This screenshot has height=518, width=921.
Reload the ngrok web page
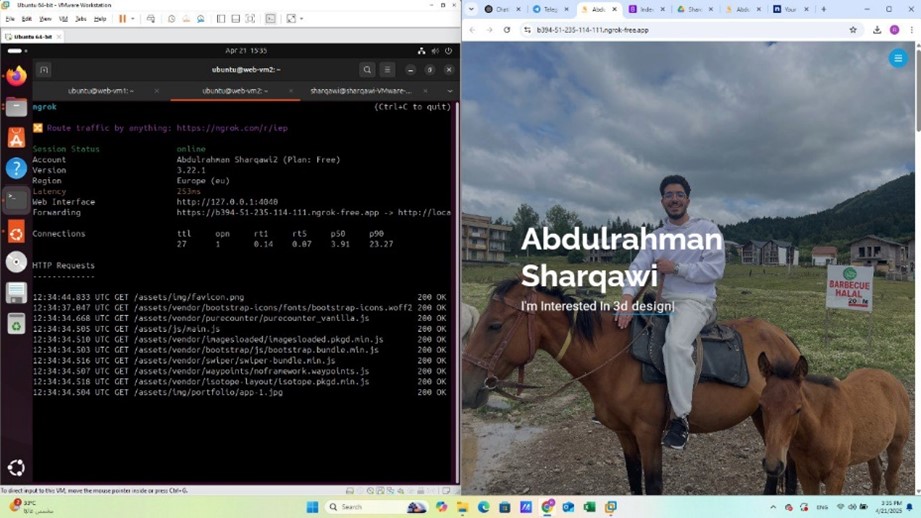pyautogui.click(x=506, y=30)
